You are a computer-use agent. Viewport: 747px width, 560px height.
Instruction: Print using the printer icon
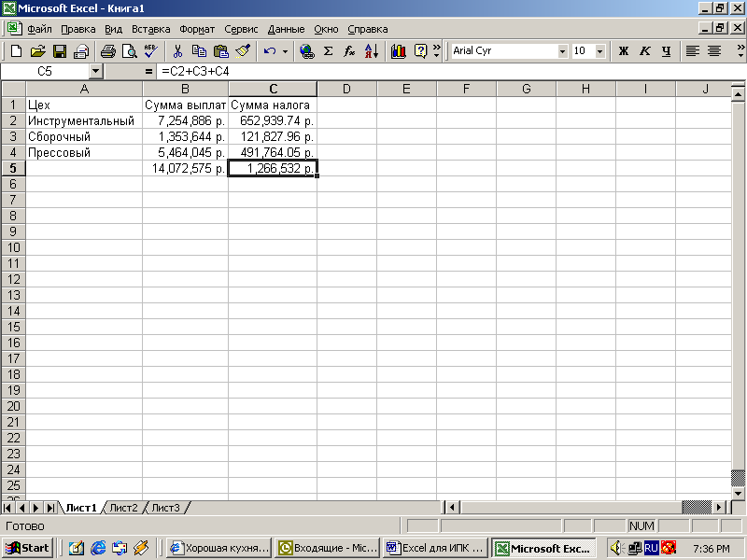[x=108, y=51]
